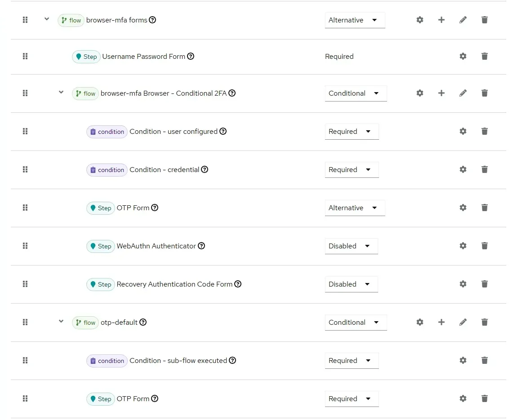Select the Username Password Form label
This screenshot has height=420, width=517.
click(144, 56)
